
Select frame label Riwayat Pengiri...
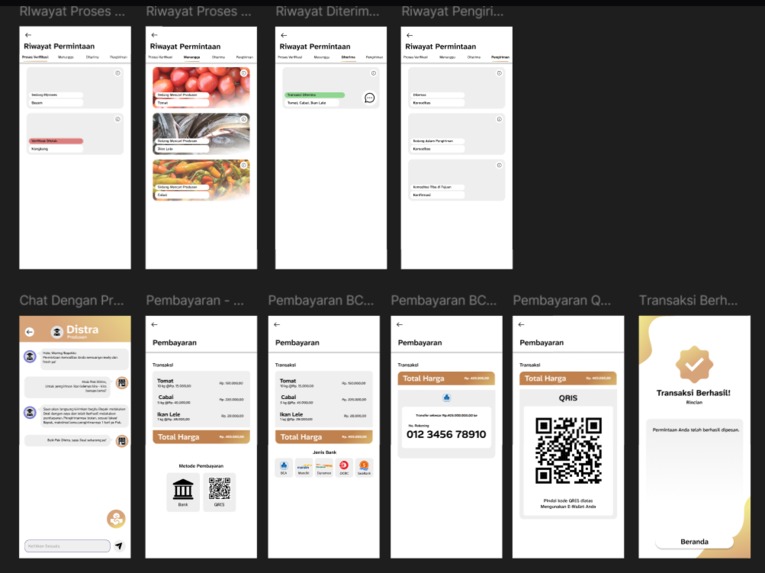[x=452, y=11]
